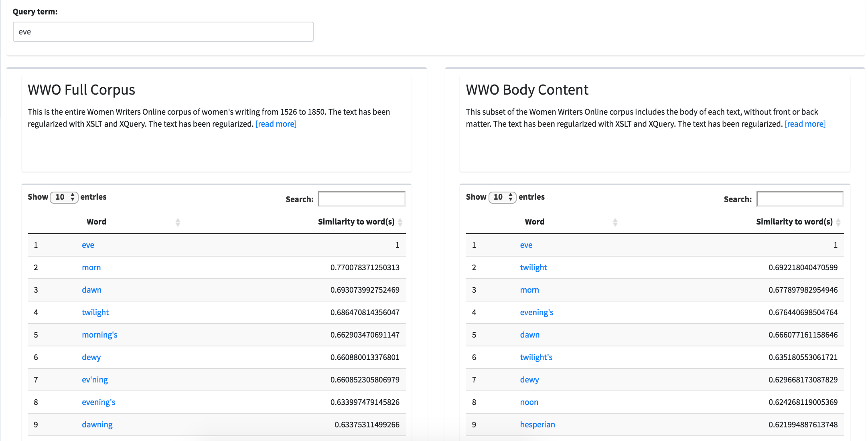The height and width of the screenshot is (441, 868).
Task: Select the word 'twilight' in WWO Body Content
Action: [533, 267]
